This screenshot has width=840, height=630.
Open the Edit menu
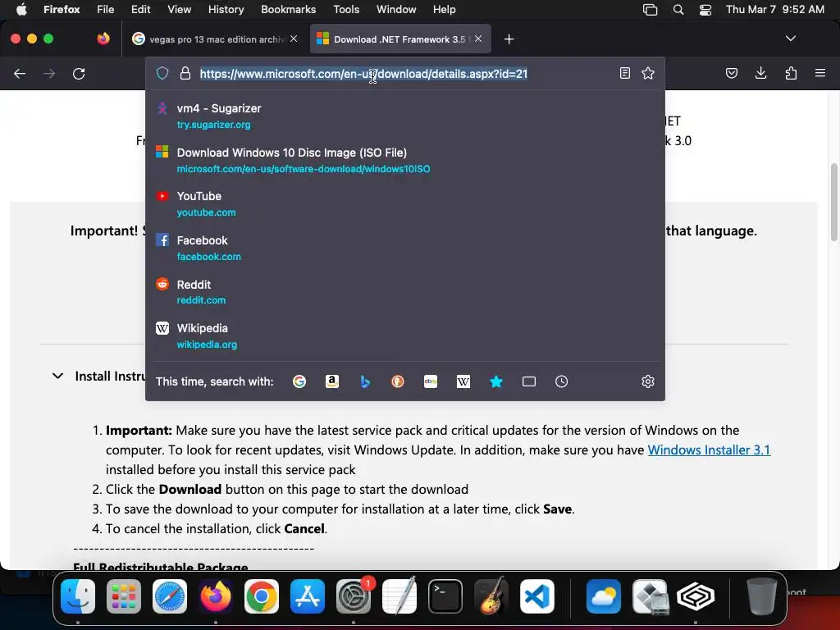(x=141, y=9)
